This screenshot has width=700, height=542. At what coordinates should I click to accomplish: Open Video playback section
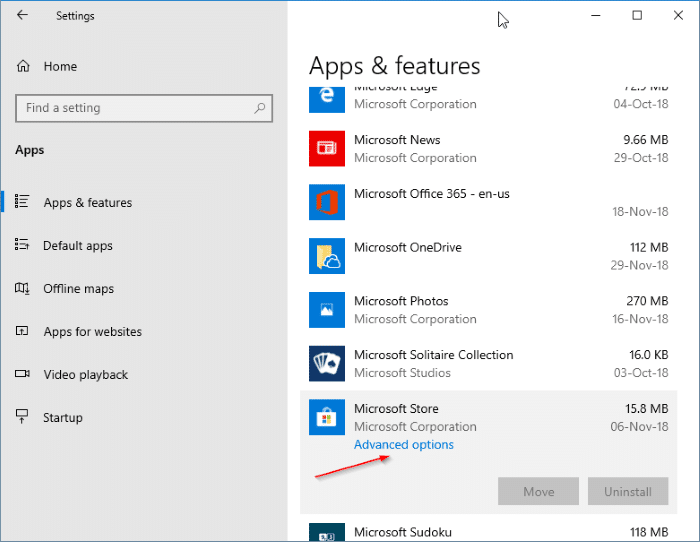point(86,375)
